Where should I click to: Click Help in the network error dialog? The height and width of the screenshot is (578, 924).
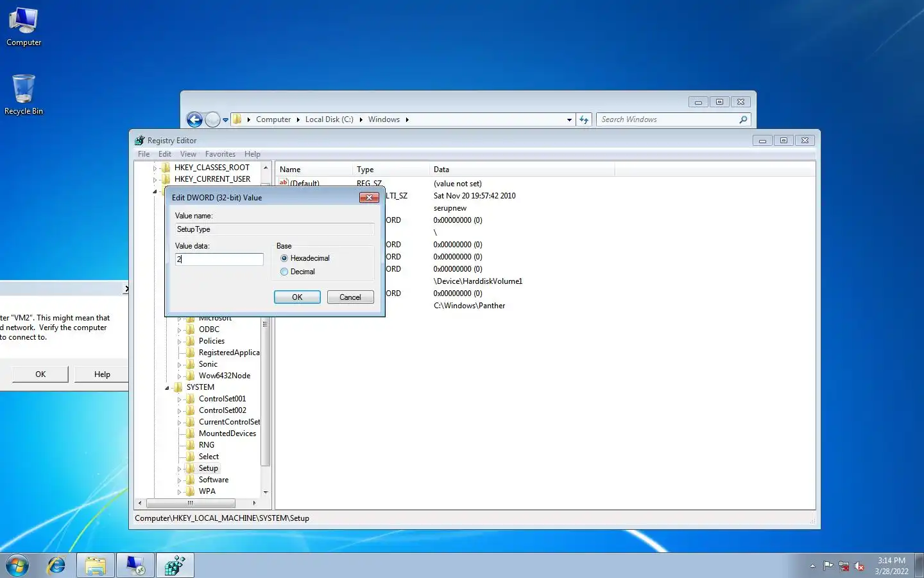[102, 374]
